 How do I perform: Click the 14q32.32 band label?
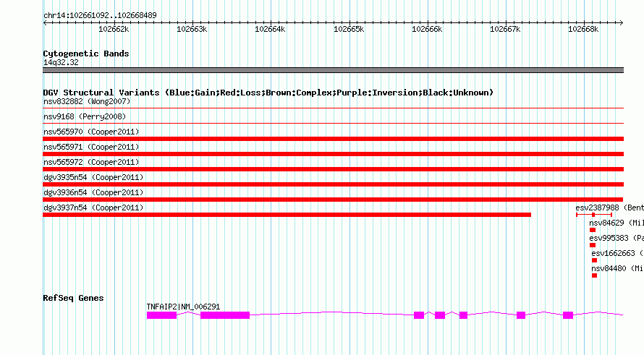61,62
